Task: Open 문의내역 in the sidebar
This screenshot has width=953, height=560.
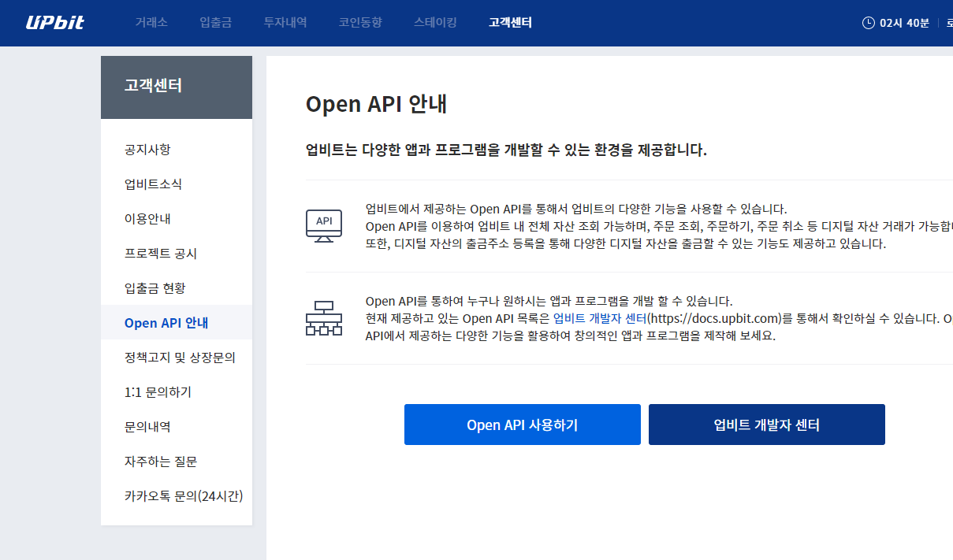Action: tap(177, 426)
